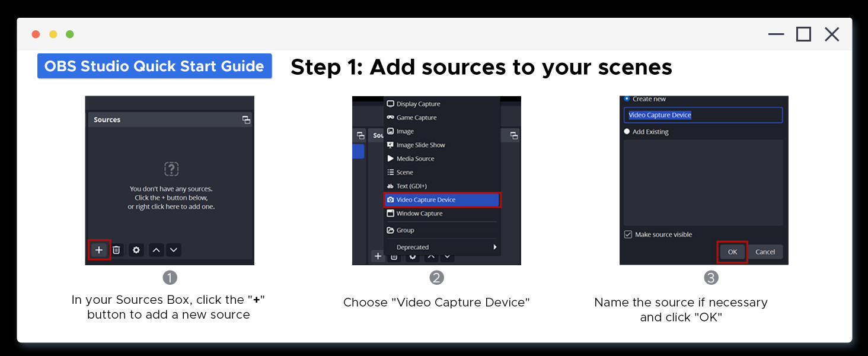The height and width of the screenshot is (356, 868).
Task: Click the "You don't have any sources." message
Action: coord(171,189)
